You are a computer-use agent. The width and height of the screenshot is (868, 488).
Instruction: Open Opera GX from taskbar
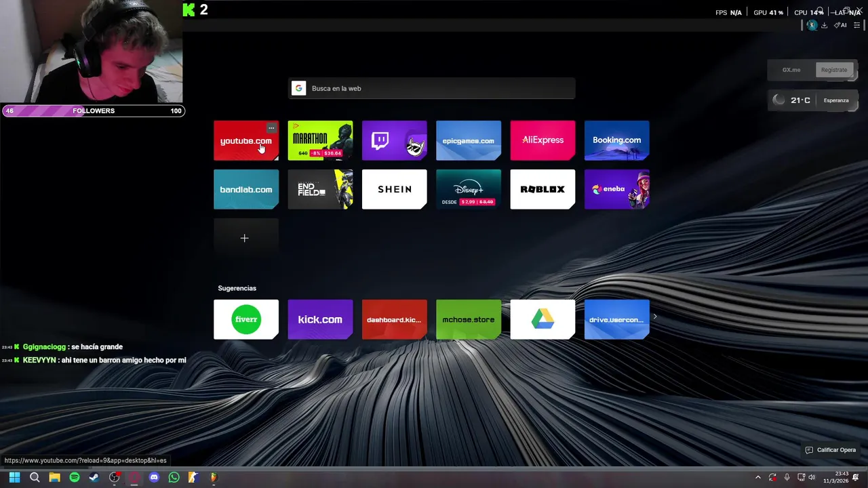tap(134, 477)
